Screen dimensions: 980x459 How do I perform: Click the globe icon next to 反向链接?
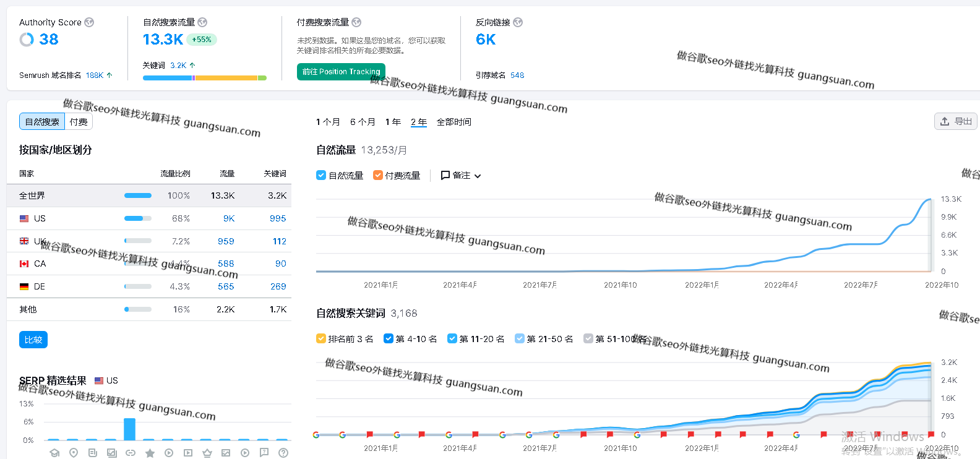518,22
